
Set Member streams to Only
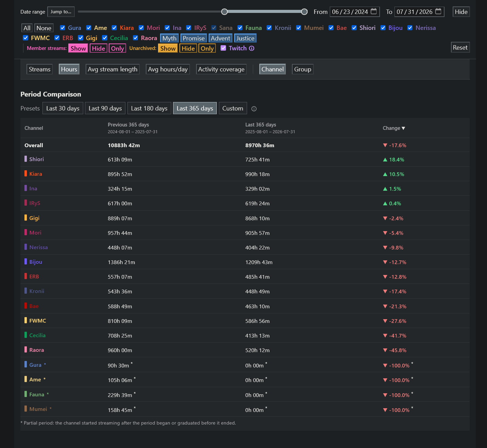click(118, 48)
